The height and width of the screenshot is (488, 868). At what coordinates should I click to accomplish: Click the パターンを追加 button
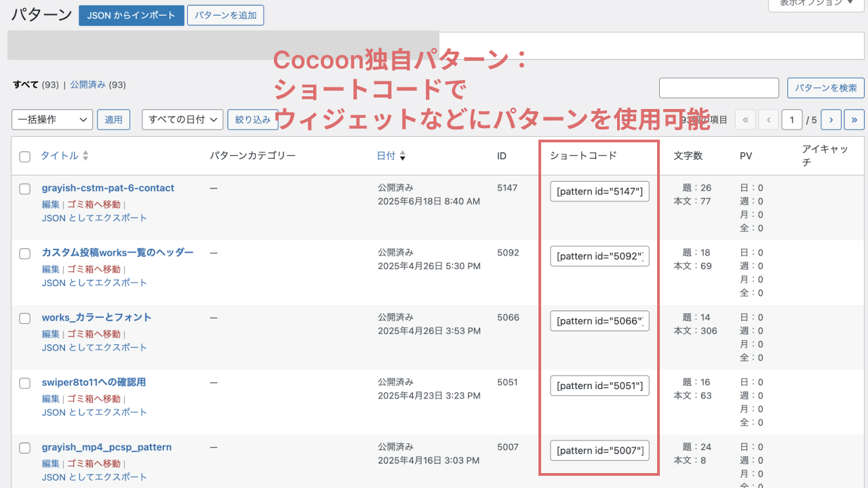pyautogui.click(x=225, y=16)
